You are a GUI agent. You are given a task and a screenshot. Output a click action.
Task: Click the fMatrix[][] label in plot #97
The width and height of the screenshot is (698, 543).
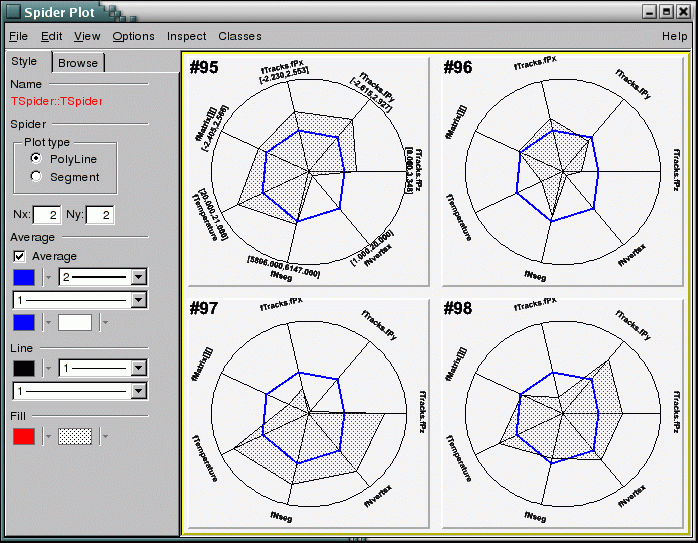pyautogui.click(x=202, y=364)
